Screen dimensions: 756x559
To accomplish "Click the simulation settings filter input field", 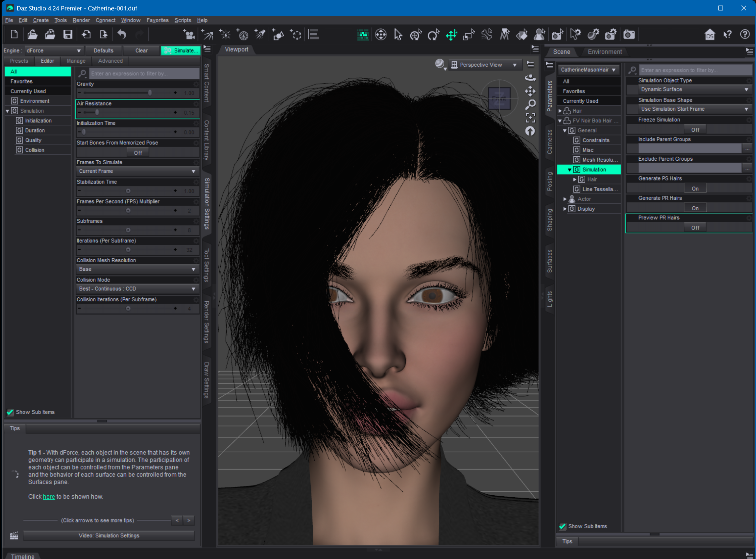I will [144, 73].
